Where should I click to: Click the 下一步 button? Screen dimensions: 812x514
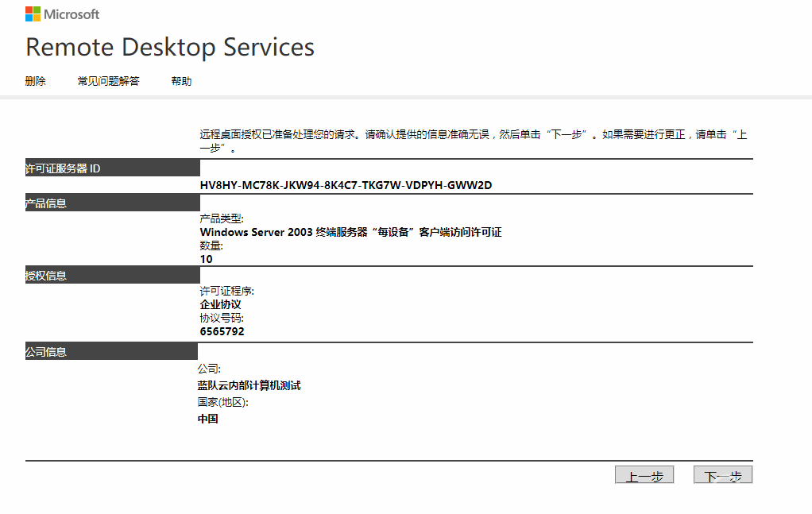click(722, 475)
